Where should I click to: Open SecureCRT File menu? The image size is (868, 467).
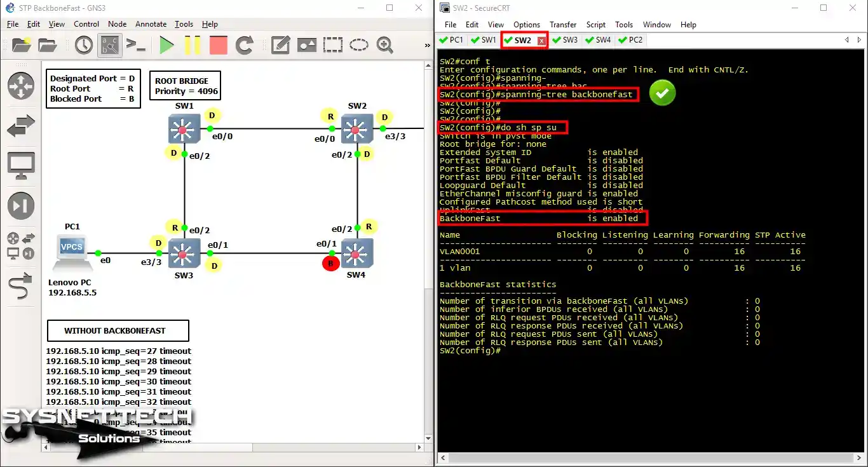click(x=451, y=25)
